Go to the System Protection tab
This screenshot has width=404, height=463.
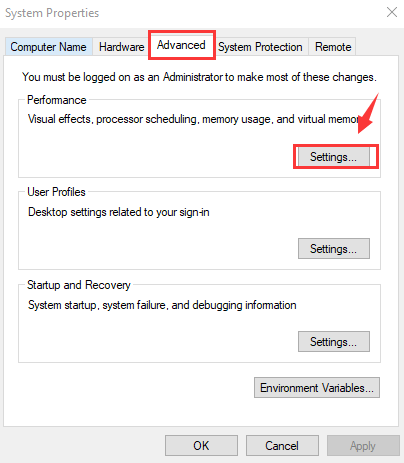[260, 47]
